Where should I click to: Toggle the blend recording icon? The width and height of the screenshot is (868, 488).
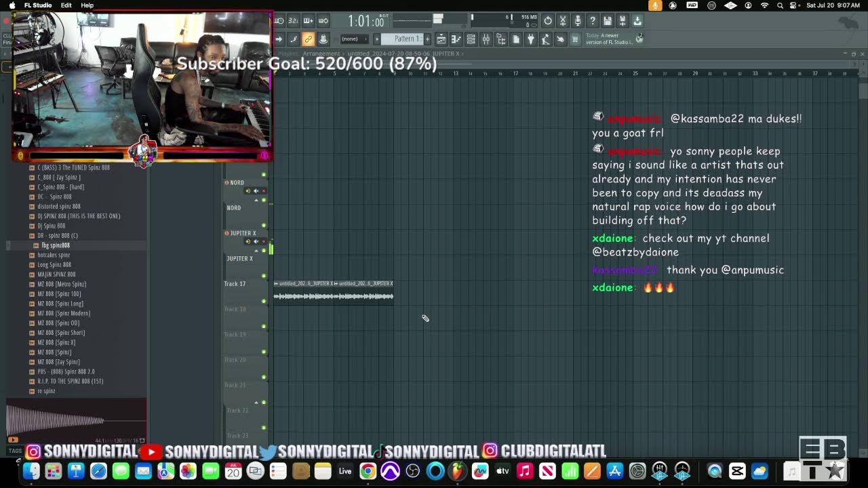[323, 21]
